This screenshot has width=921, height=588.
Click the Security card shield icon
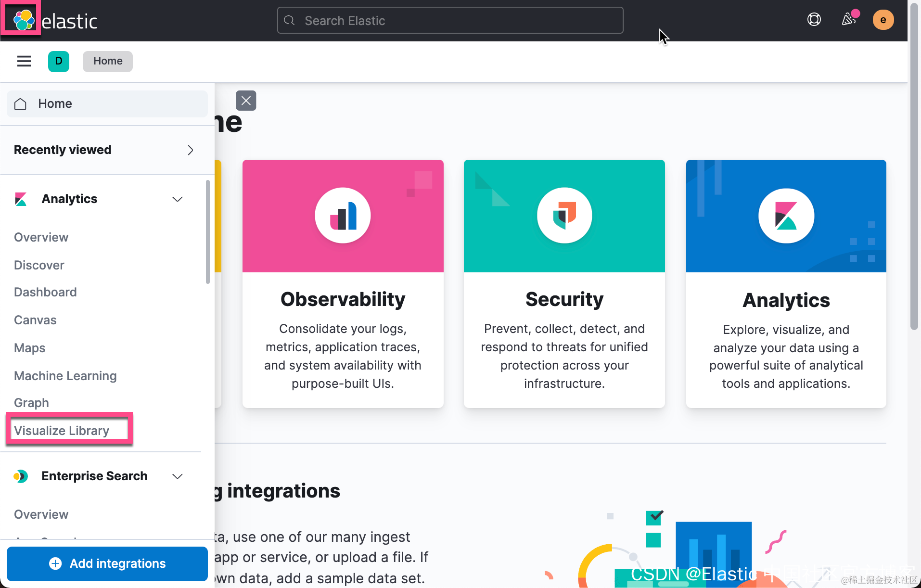coord(564,216)
